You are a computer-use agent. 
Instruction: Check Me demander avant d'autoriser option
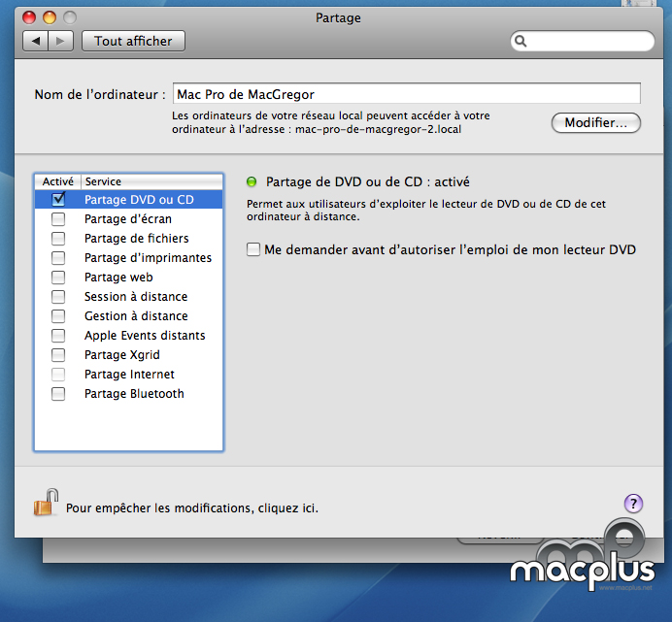pyautogui.click(x=253, y=249)
